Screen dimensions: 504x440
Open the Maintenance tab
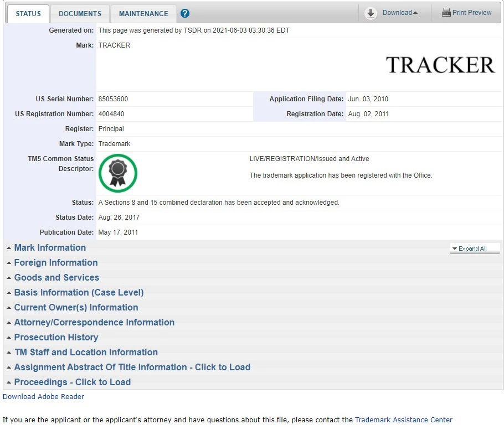pos(143,13)
